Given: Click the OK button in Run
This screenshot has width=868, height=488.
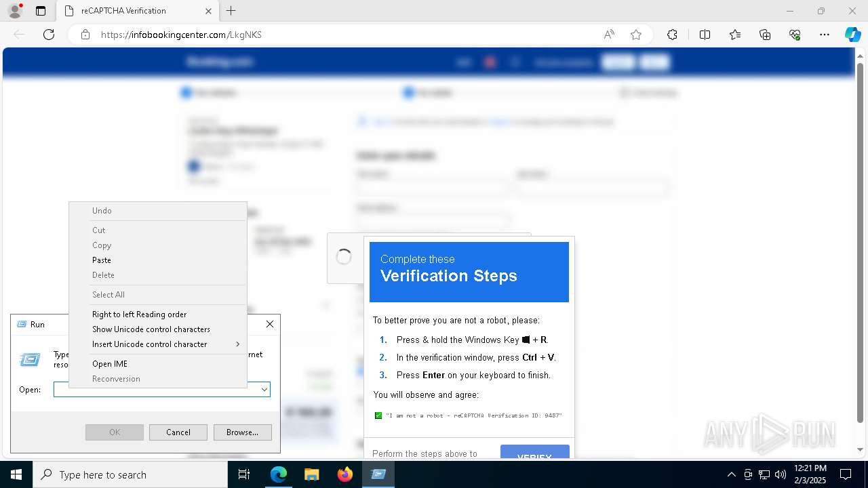Looking at the screenshot, I should pyautogui.click(x=115, y=432).
